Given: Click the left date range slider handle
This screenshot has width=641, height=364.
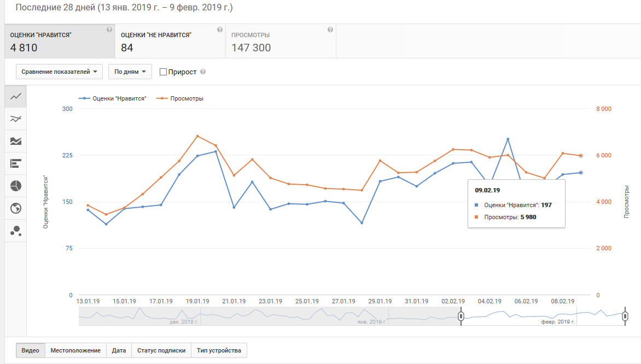Looking at the screenshot, I should point(461,316).
